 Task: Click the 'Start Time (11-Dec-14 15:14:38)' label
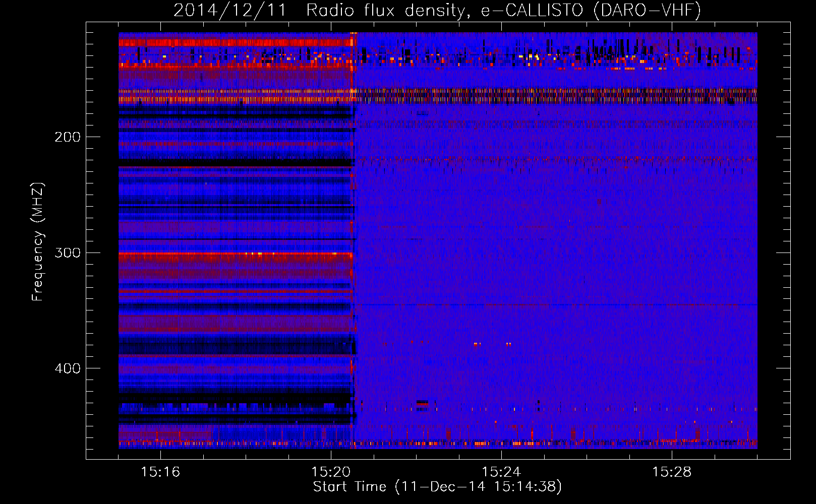(x=437, y=487)
